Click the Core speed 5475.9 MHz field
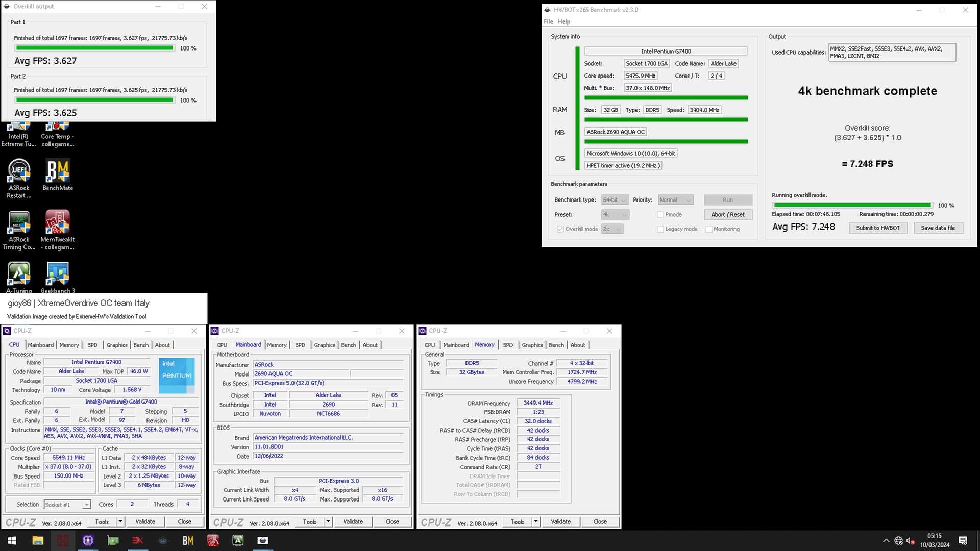 pos(641,76)
